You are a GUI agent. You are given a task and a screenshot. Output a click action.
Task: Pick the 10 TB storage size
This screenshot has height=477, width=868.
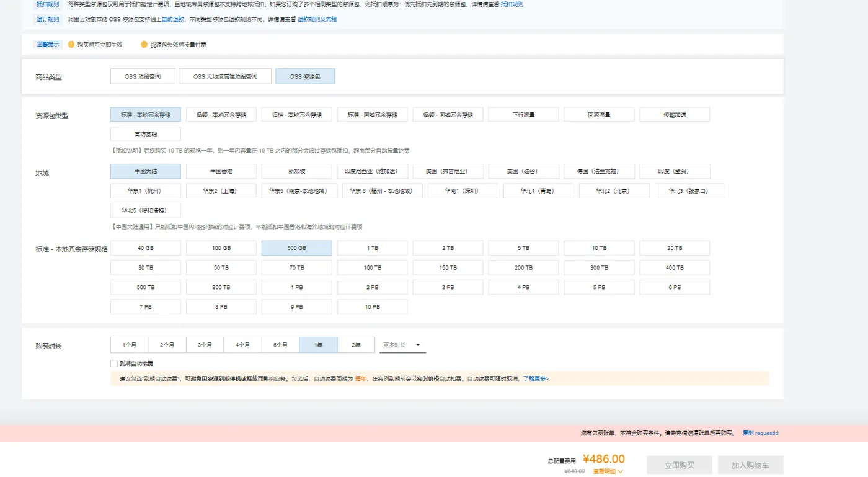coord(600,248)
